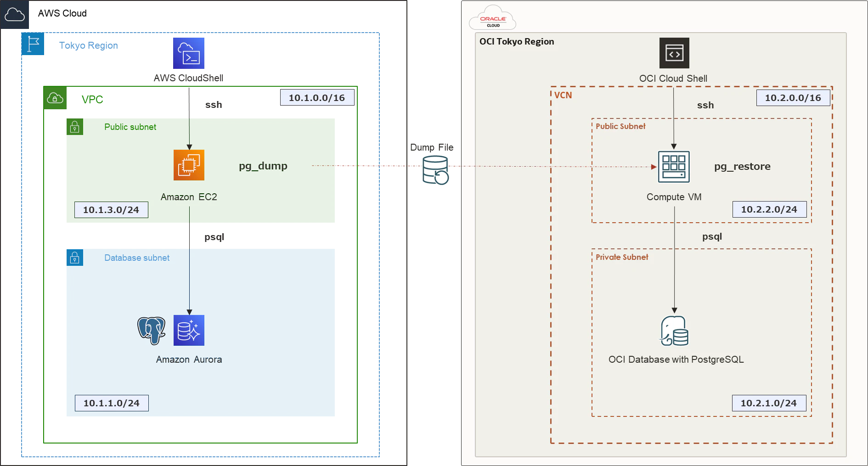The height and width of the screenshot is (466, 868).
Task: Click the OCI Public Subnet label
Action: (x=620, y=126)
